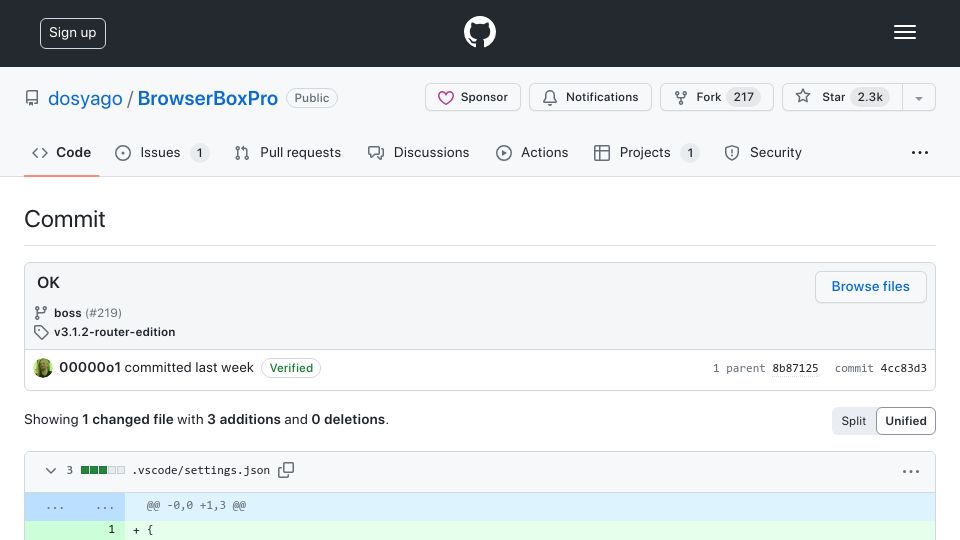The image size is (960, 540).
Task: Click the 1 changed file text
Action: (x=128, y=419)
